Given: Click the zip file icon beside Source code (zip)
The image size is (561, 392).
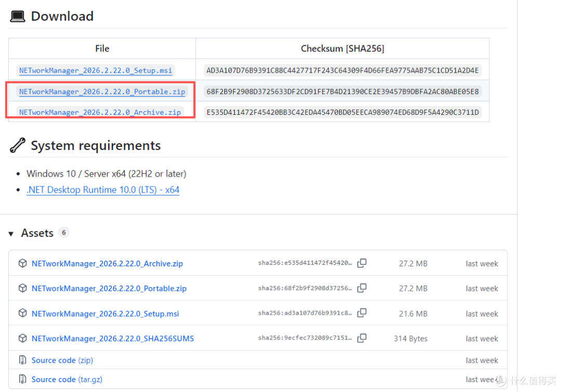Looking at the screenshot, I should (x=22, y=360).
